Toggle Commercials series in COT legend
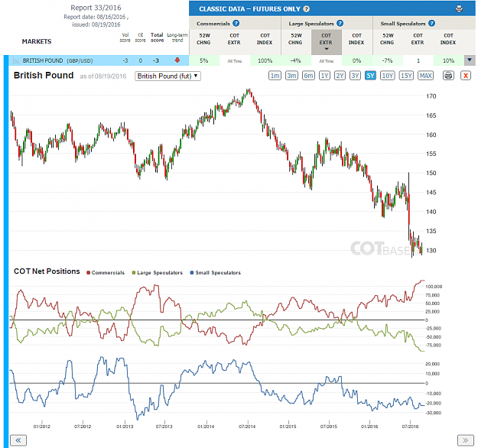Image resolution: width=478 pixels, height=448 pixels. [106, 272]
